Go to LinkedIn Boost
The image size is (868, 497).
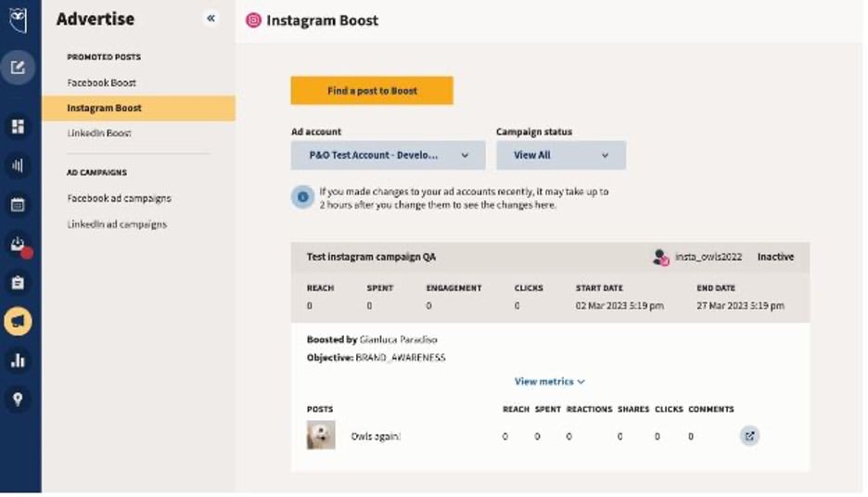[99, 134]
